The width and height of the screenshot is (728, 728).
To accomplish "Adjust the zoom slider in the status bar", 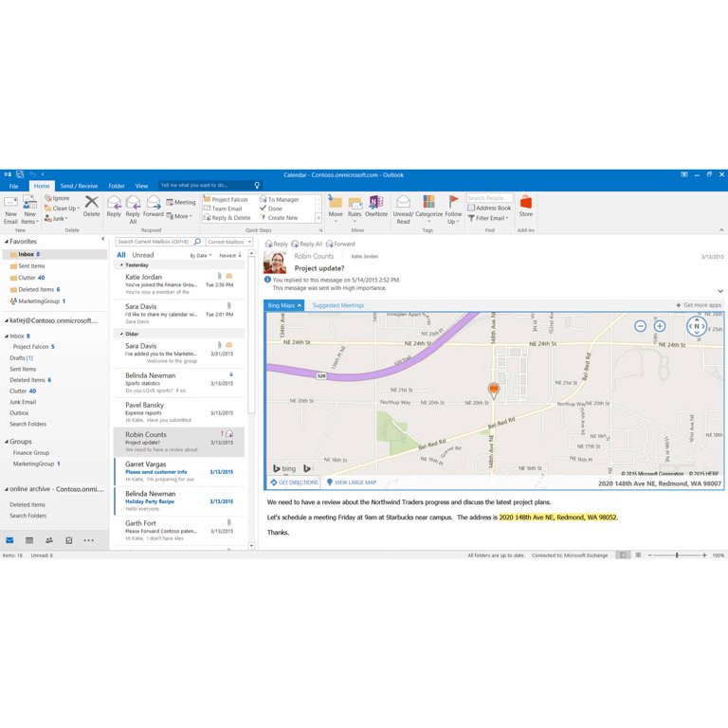I will pyautogui.click(x=677, y=555).
